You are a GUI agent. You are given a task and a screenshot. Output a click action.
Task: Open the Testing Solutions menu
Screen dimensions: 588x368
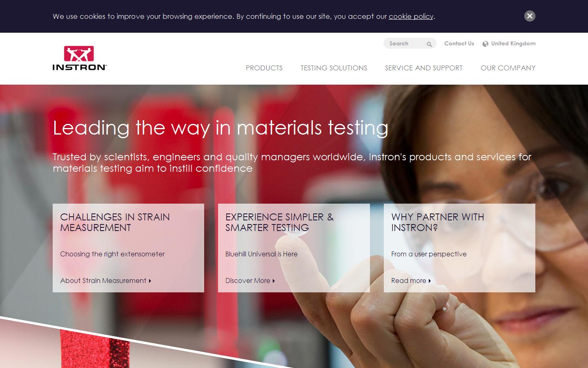point(334,68)
